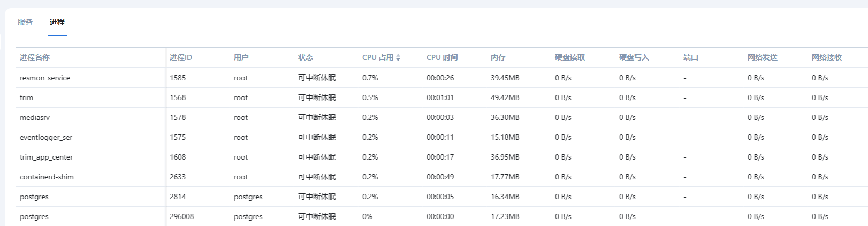Select postgres process with ID 2814
Viewport: 868px width, 226px height.
[x=34, y=197]
